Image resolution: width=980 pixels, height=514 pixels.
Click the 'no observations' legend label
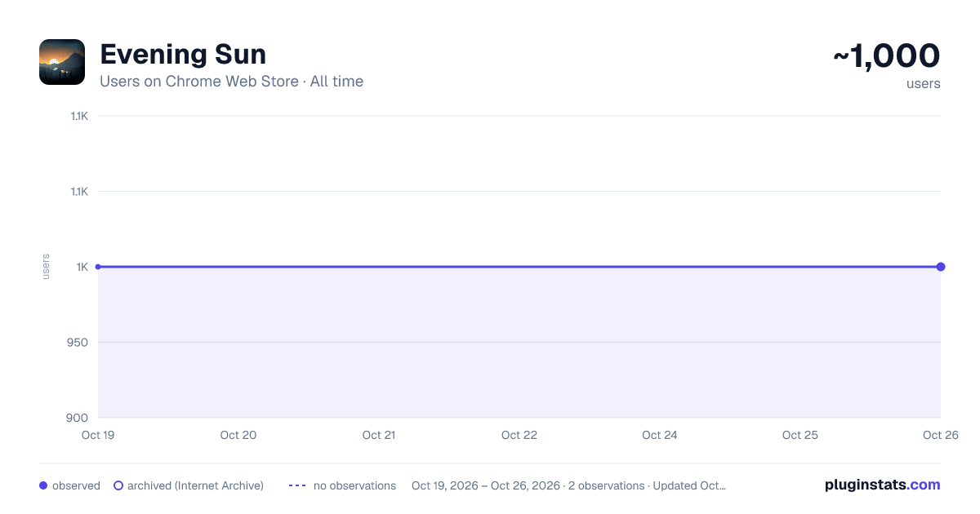(x=354, y=485)
